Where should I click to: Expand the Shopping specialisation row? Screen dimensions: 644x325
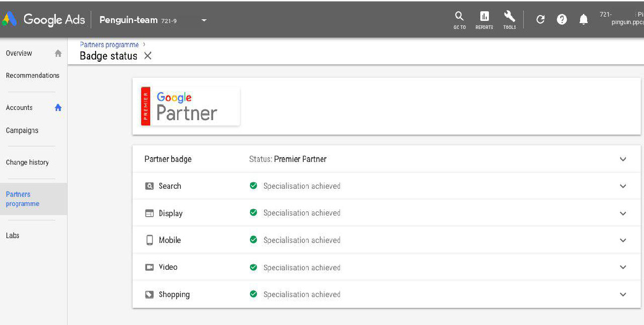[623, 294]
